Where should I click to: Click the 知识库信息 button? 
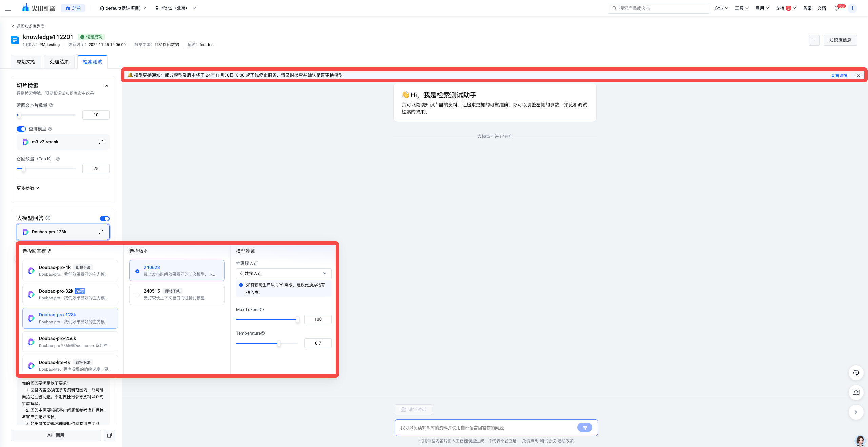pos(840,40)
